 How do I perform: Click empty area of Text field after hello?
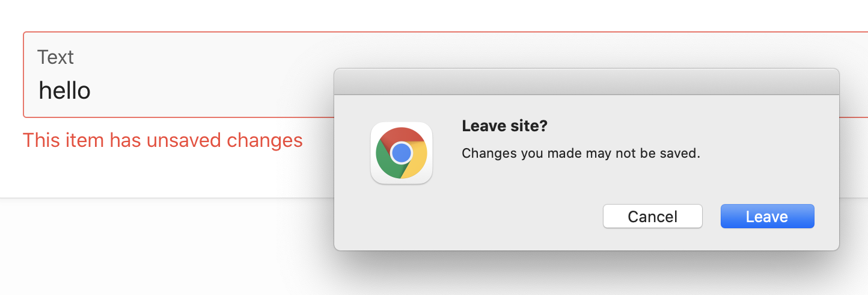tap(210, 90)
